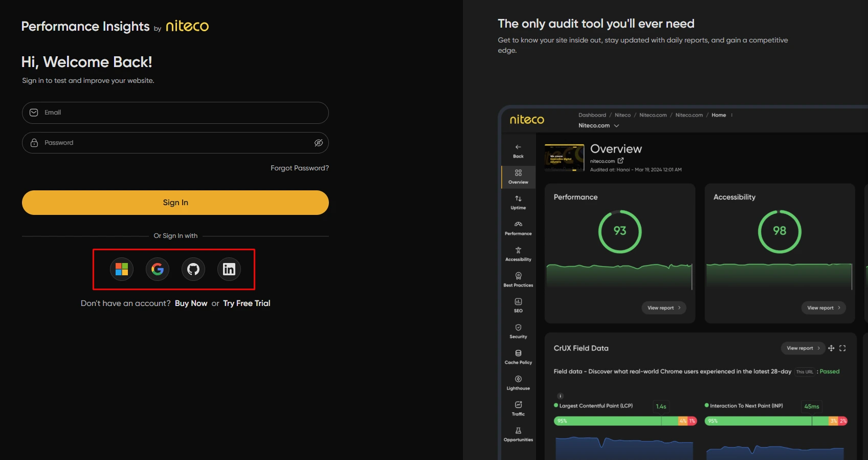Select Lighthouse in preview sidebar
The image size is (868, 460).
point(518,383)
